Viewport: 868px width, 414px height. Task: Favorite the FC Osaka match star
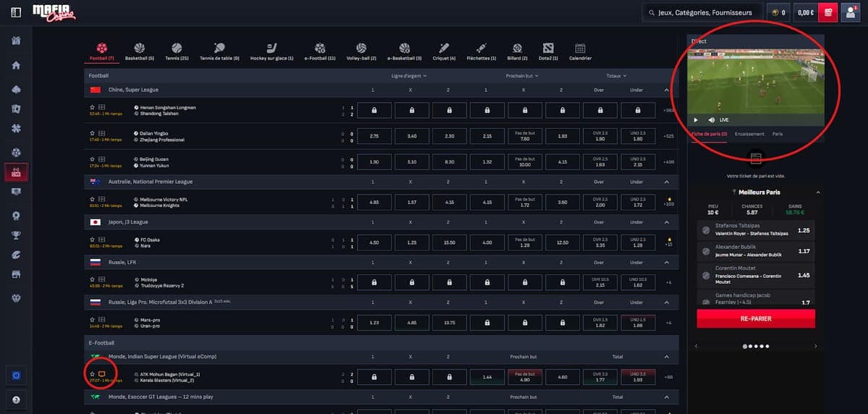[93, 240]
